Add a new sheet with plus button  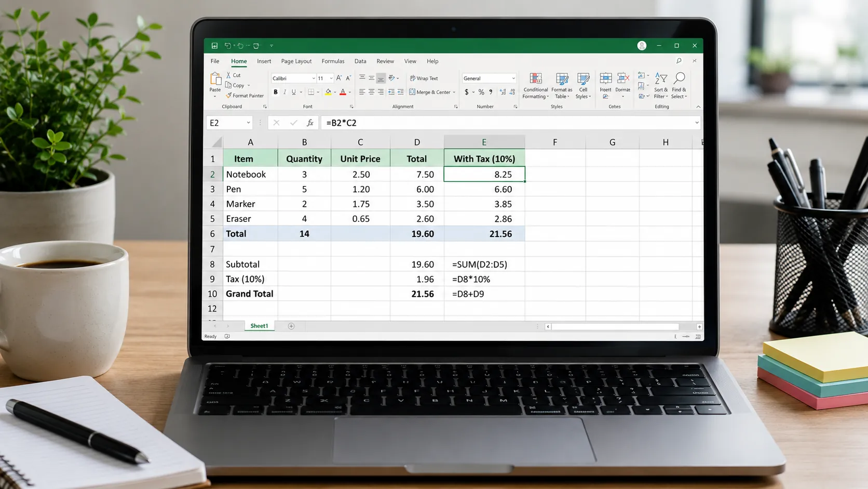291,326
